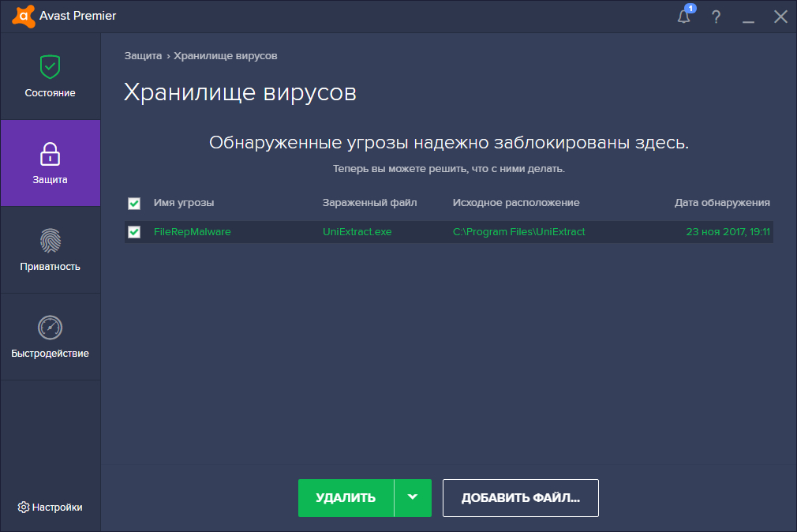Select the UniExtract.exe infected file entry
The width and height of the screenshot is (797, 532).
357,232
